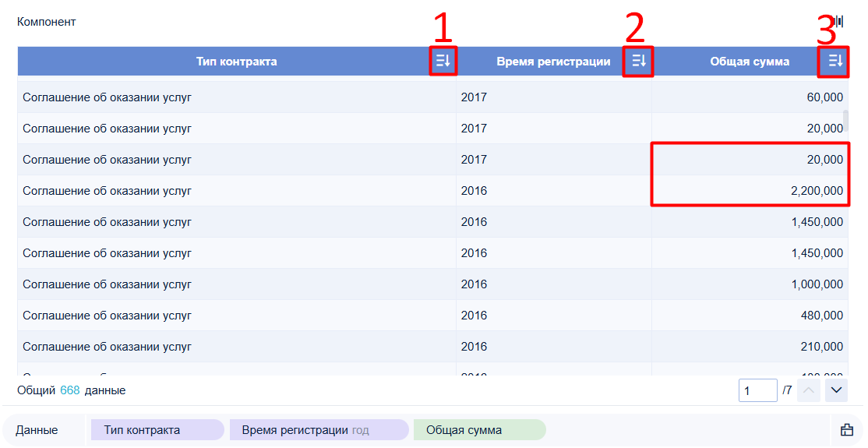Click the Данные tab label

pos(37,430)
